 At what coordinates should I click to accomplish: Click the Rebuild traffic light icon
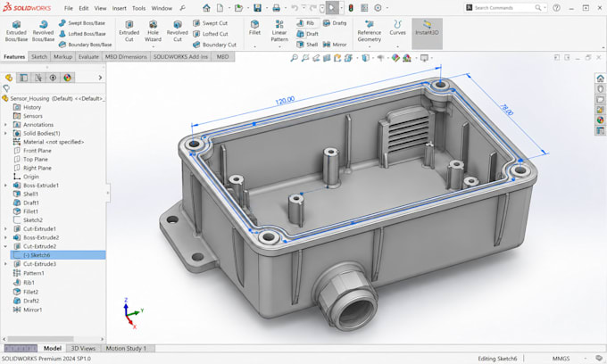coord(351,8)
